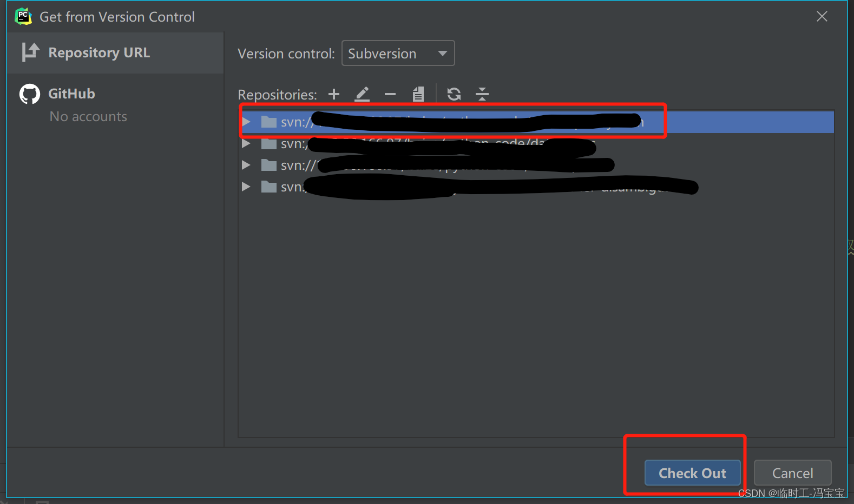This screenshot has height=504, width=854.
Task: Click the 'Repositories:' label
Action: pyautogui.click(x=277, y=95)
